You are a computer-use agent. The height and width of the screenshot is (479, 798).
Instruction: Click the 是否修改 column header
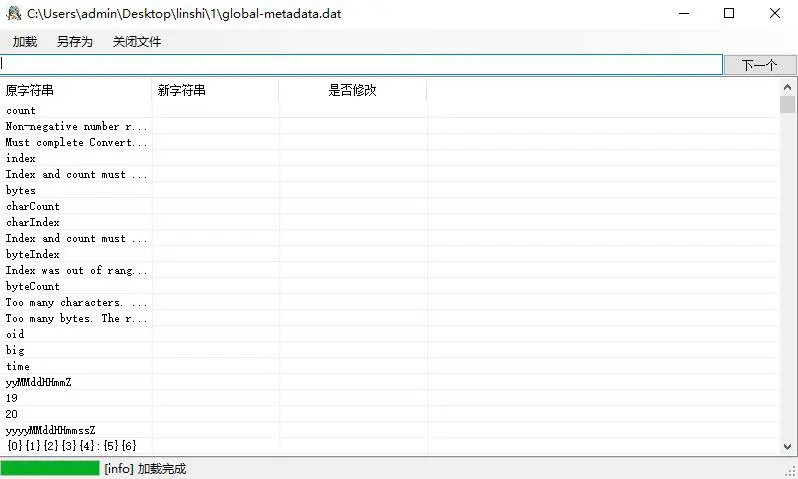[x=352, y=90]
